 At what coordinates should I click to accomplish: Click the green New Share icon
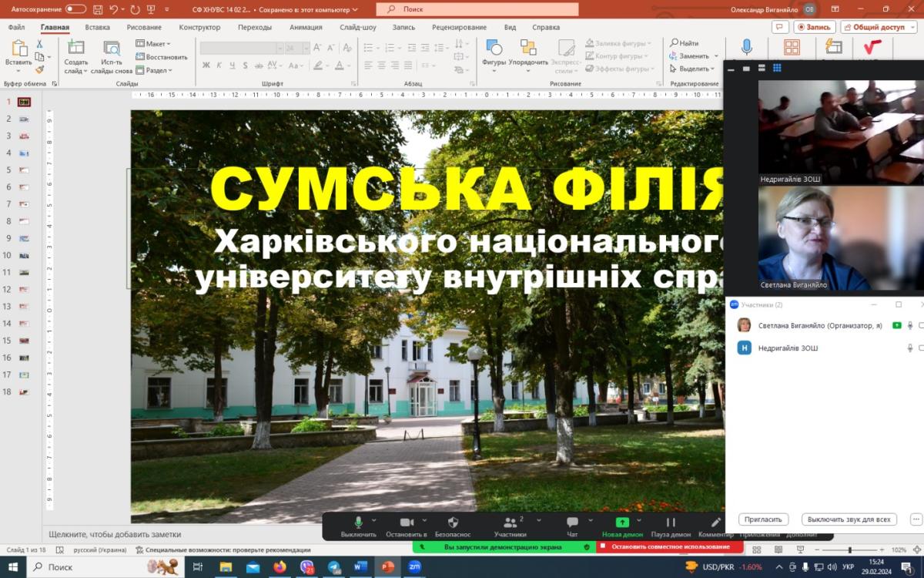coord(622,523)
